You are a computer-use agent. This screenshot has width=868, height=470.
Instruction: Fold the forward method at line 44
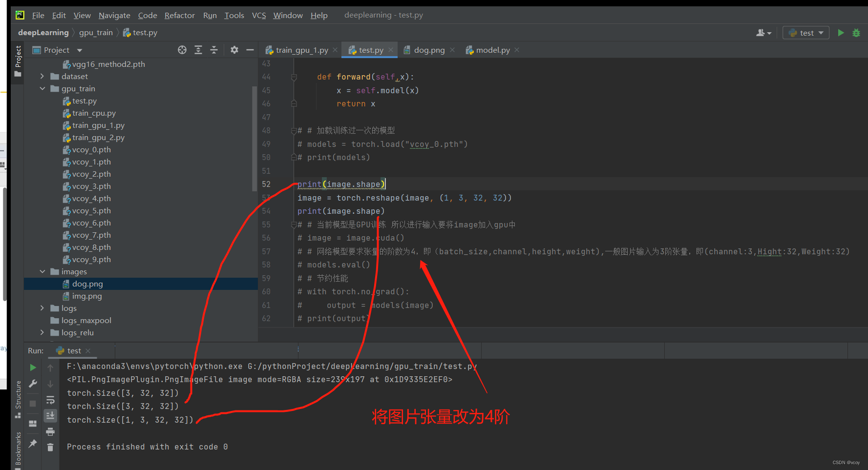click(294, 77)
